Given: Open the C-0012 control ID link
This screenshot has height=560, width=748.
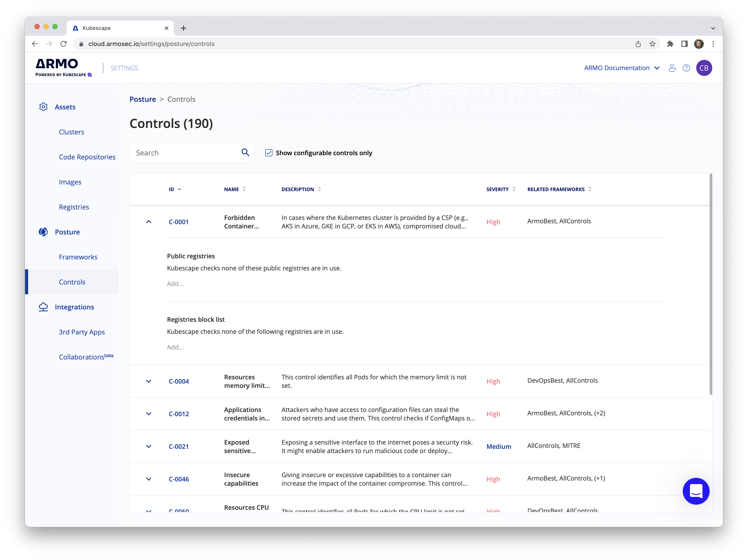Looking at the screenshot, I should [x=179, y=414].
